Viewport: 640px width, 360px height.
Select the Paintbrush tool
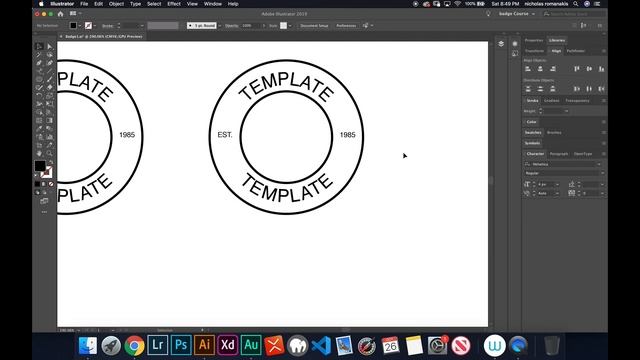coord(49,79)
